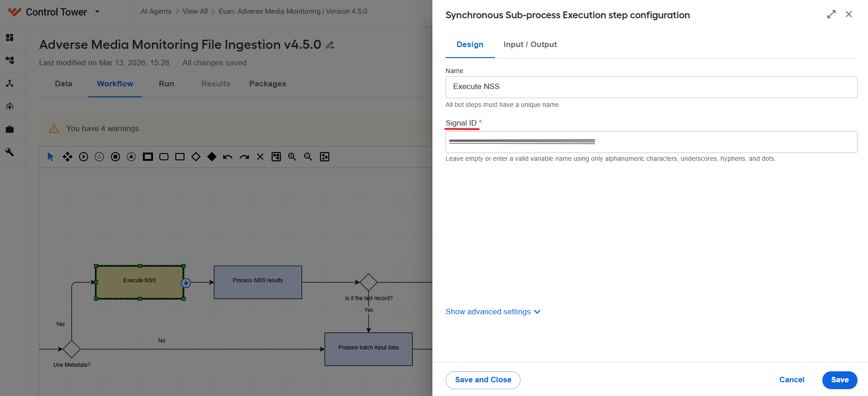Select the 'Use Metadata?' gateway diamond
The height and width of the screenshot is (396, 868).
pyautogui.click(x=72, y=349)
